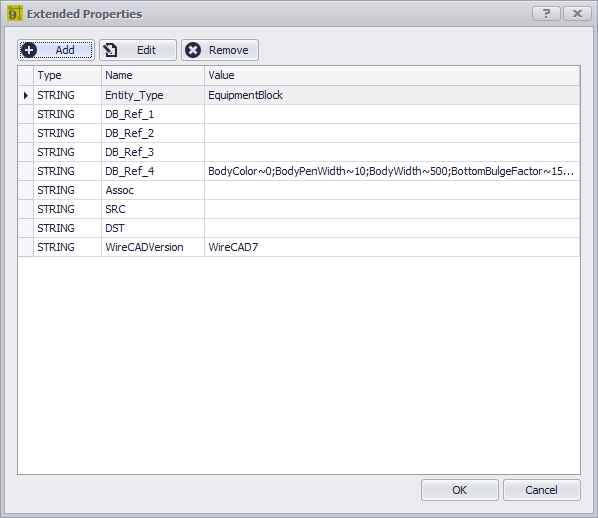Click the EquipmentBlock value cell
The image size is (598, 518).
(x=392, y=95)
